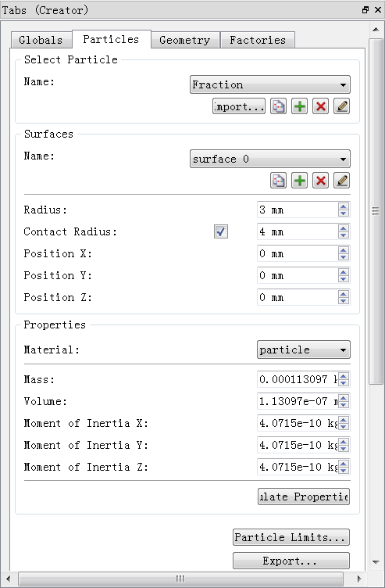Adjust the Position Y spinner arrows
This screenshot has width=385, height=588.
pyautogui.click(x=344, y=275)
